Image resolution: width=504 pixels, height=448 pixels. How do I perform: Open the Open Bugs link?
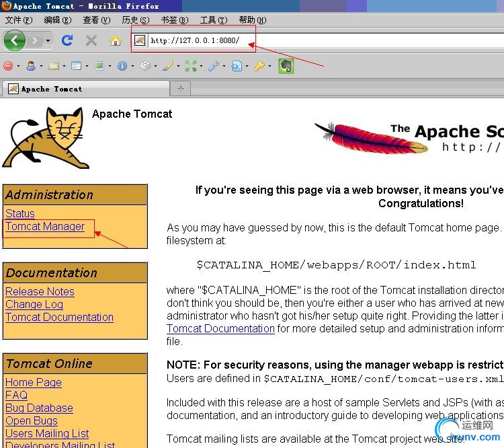tap(32, 420)
